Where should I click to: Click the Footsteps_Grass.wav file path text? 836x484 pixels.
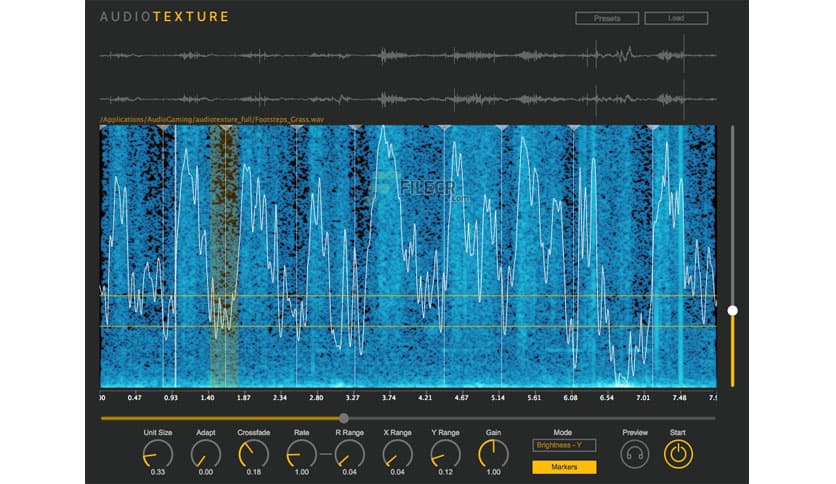pyautogui.click(x=212, y=120)
